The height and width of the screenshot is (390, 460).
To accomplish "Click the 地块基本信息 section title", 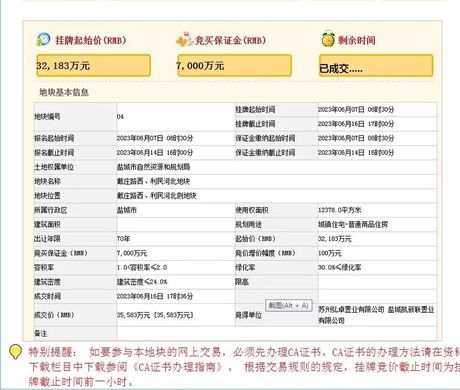I will pyautogui.click(x=64, y=92).
